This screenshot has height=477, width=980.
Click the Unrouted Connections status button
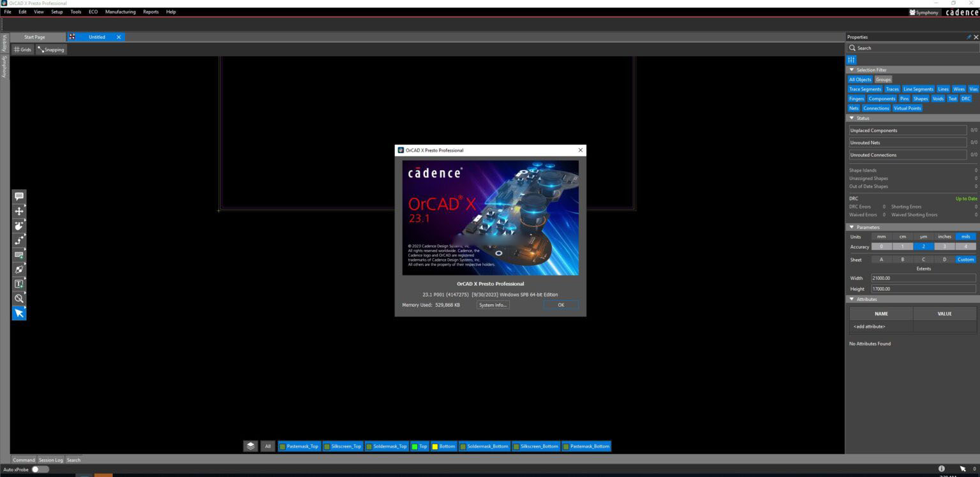pyautogui.click(x=907, y=155)
